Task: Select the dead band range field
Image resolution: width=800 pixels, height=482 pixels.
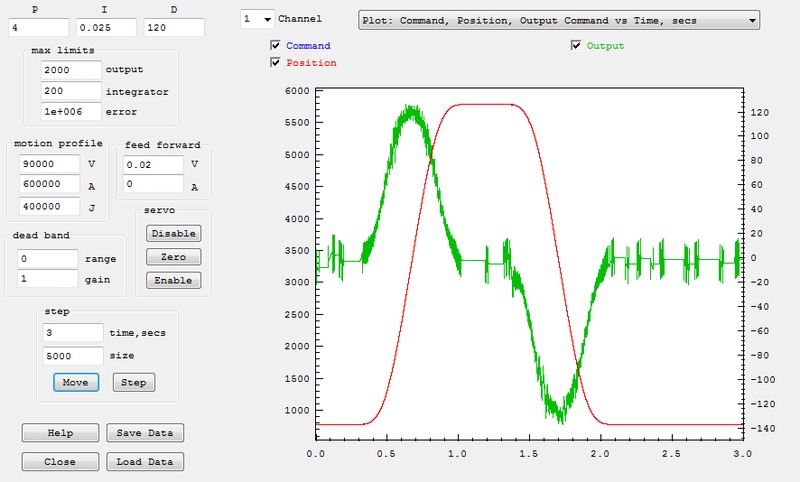Action: click(x=49, y=258)
